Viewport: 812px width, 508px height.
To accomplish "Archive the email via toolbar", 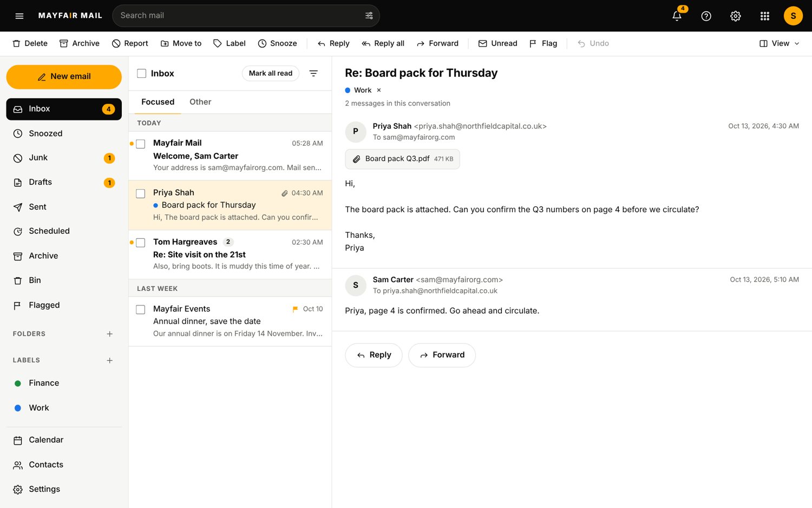I will 80,43.
